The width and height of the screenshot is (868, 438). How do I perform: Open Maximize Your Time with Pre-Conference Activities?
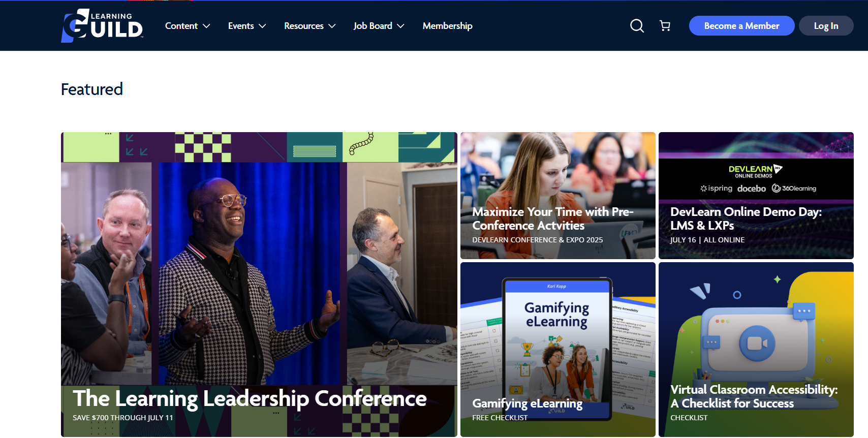tap(553, 218)
